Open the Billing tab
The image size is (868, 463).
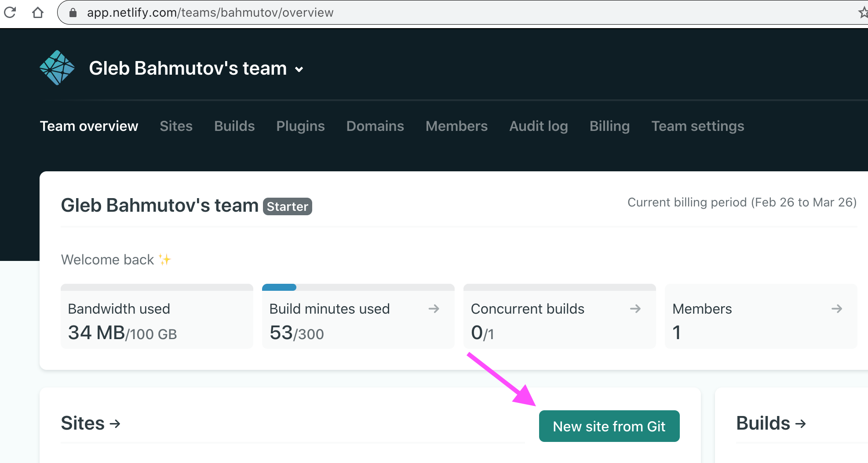pyautogui.click(x=609, y=126)
